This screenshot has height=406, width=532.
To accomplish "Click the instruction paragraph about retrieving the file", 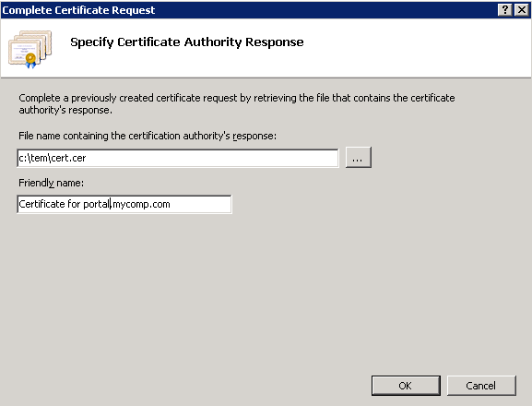I will (x=236, y=104).
